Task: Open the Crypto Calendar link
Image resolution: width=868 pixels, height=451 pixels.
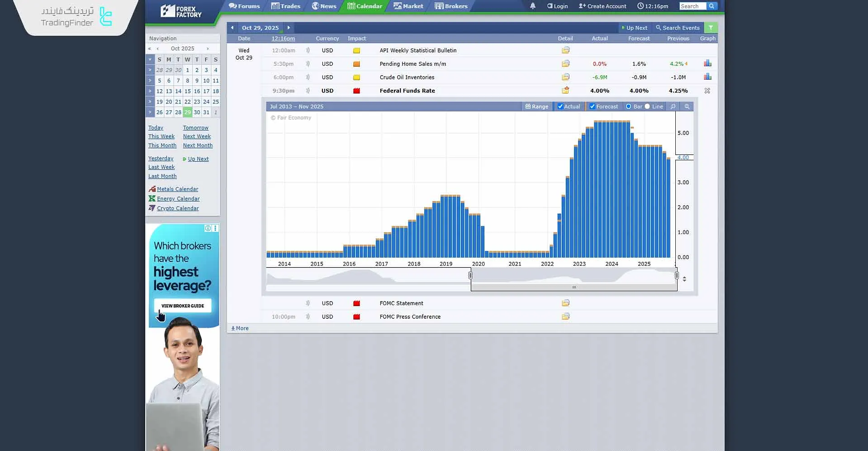Action: tap(177, 208)
